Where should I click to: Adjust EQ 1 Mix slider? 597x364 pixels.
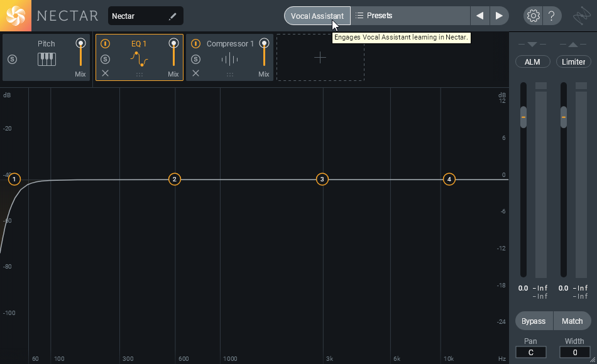pos(173,53)
